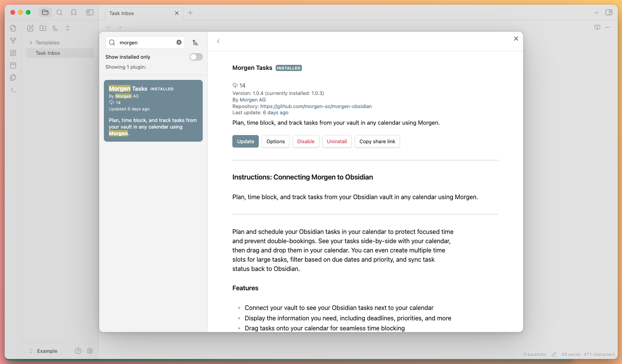
Task: Collapse all folders chevrons icon
Action: [x=68, y=28]
